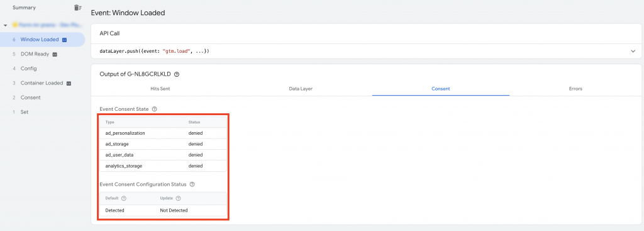Go to Summary view

pyautogui.click(x=24, y=8)
